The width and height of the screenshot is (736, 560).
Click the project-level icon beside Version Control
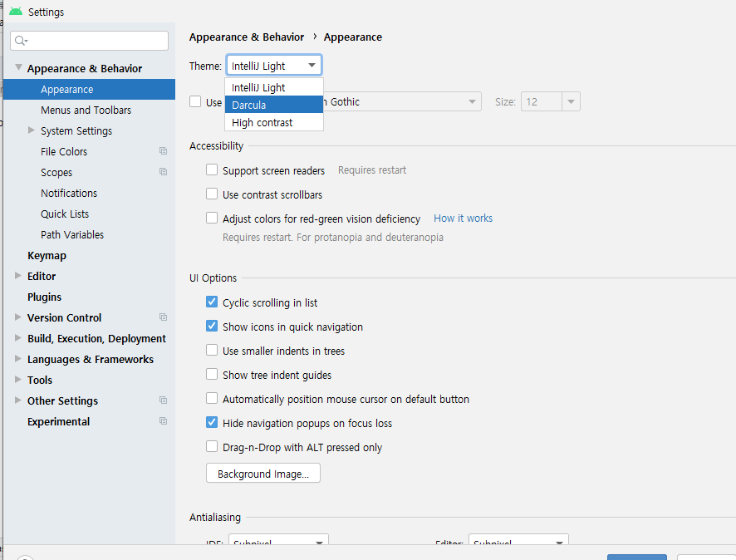click(163, 317)
